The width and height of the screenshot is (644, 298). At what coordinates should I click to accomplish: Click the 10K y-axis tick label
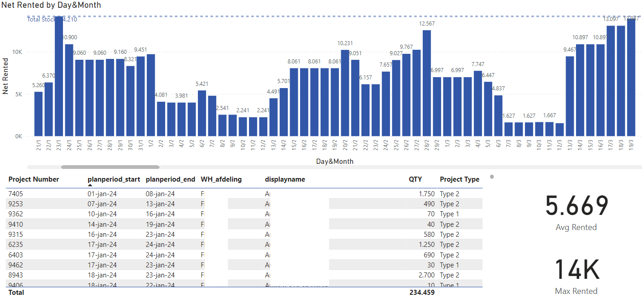(x=17, y=52)
